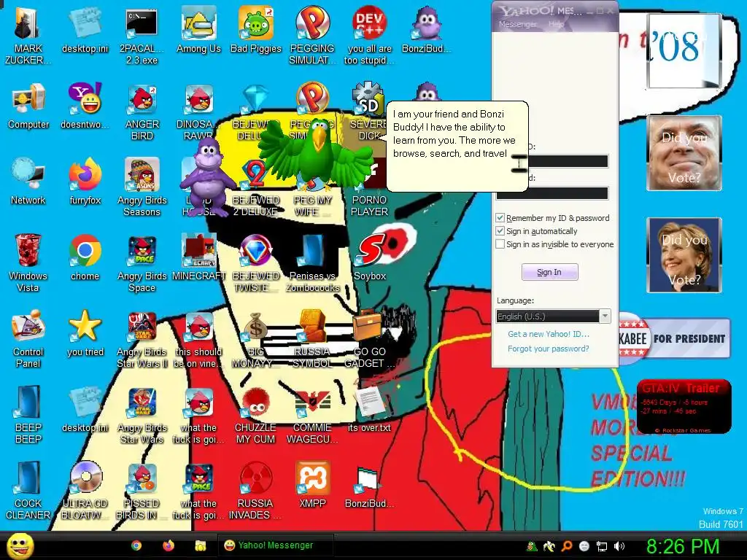Click the McCain Did you Vote gadget
The width and height of the screenshot is (747, 560).
pyautogui.click(x=684, y=153)
